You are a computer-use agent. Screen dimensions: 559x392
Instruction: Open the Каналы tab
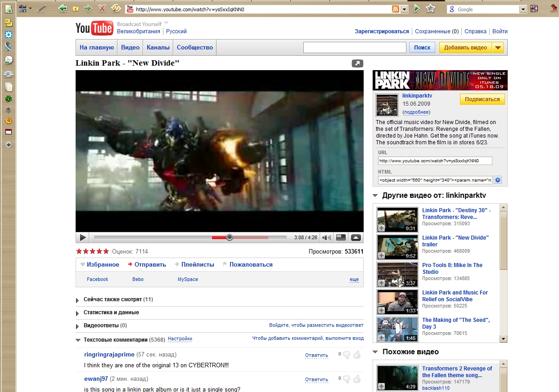pyautogui.click(x=158, y=48)
